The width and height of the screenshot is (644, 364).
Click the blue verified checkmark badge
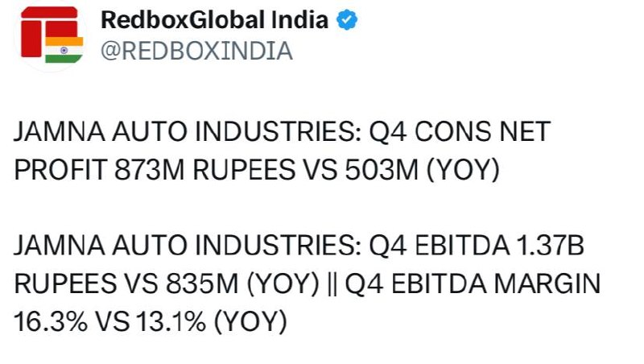pos(347,19)
